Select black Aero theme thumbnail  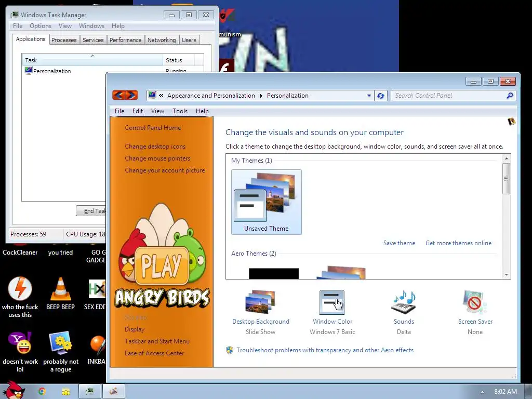click(x=274, y=273)
